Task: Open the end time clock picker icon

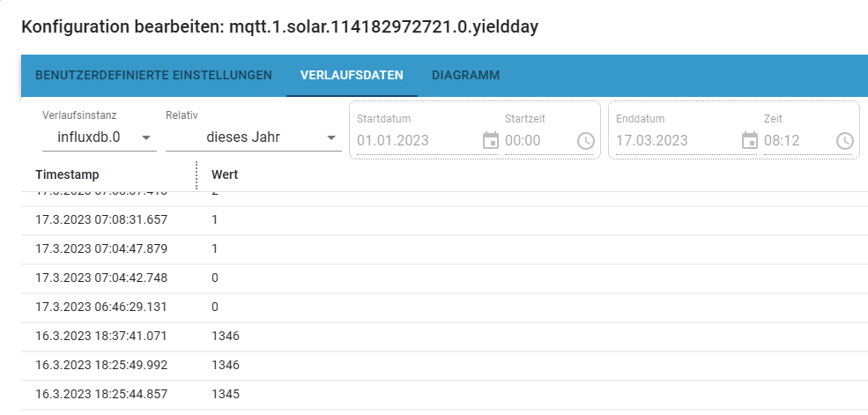Action: (x=845, y=140)
